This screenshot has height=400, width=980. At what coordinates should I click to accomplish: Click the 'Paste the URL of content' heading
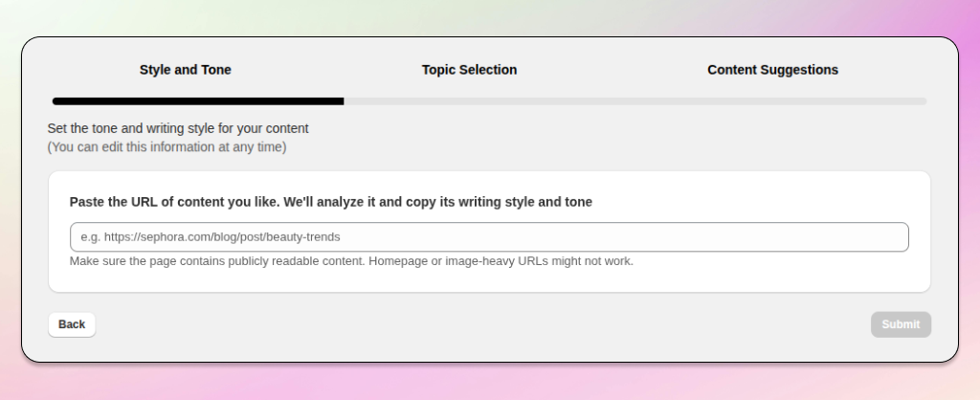click(x=330, y=202)
